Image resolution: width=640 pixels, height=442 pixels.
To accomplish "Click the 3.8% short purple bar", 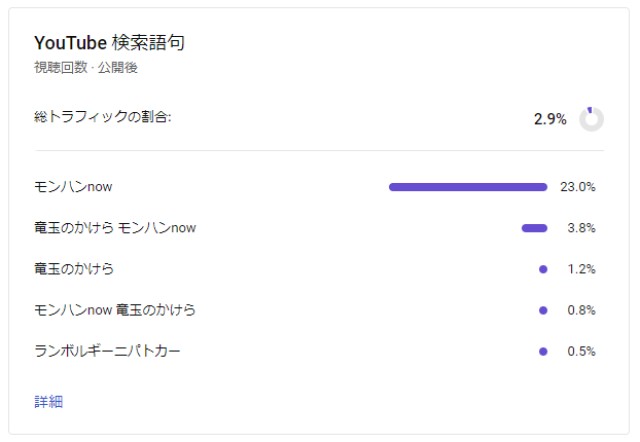I will [x=534, y=228].
